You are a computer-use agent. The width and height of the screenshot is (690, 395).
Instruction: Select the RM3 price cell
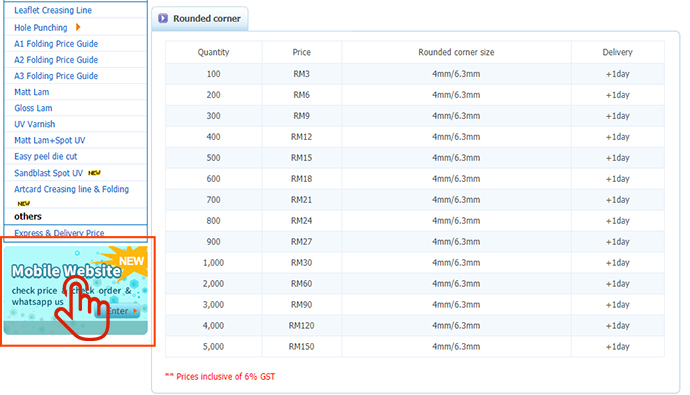click(x=301, y=74)
